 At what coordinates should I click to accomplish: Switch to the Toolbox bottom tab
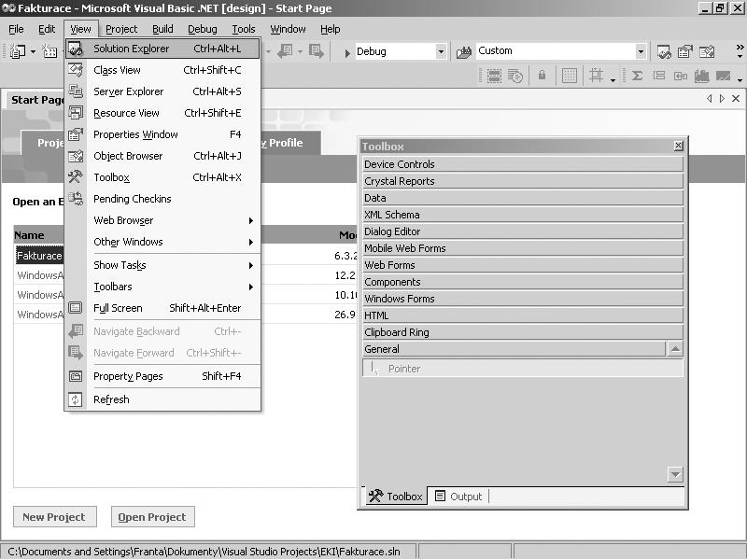395,497
